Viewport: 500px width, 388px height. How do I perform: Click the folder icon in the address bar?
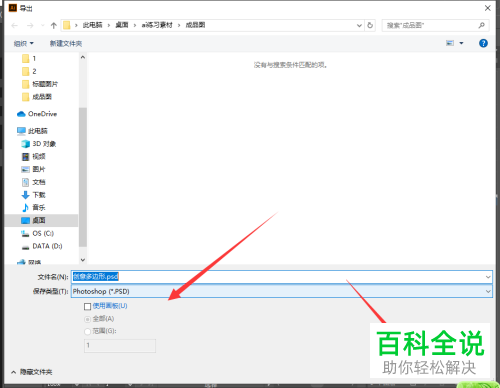[x=67, y=25]
